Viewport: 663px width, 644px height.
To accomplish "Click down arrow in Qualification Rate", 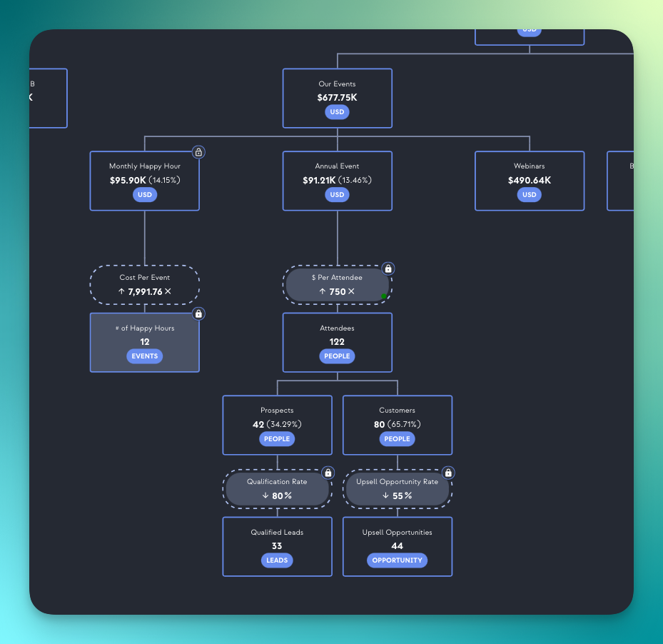I will (265, 495).
